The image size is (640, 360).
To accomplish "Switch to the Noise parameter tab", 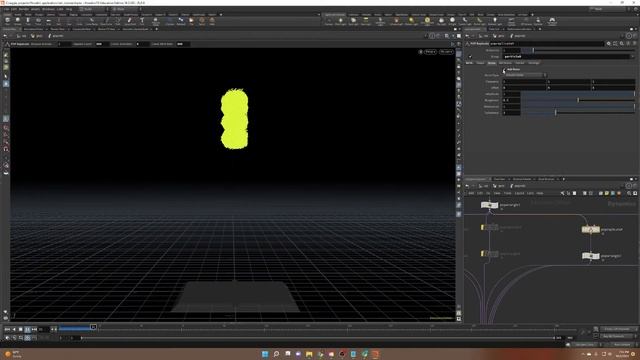I will [492, 63].
